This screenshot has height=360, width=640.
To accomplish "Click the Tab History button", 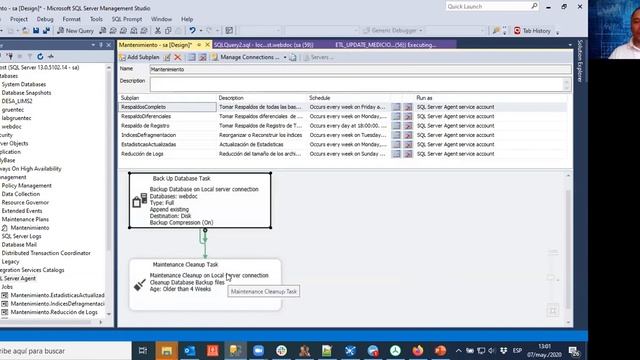I will click(533, 31).
